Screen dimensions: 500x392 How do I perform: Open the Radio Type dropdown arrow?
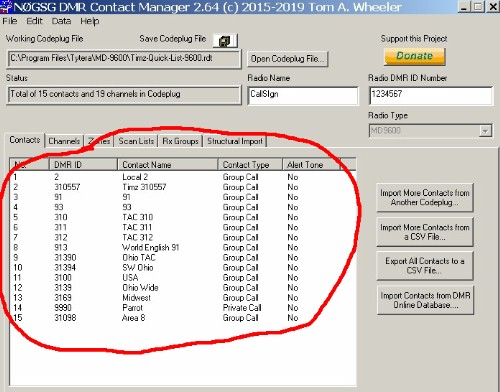(x=485, y=131)
